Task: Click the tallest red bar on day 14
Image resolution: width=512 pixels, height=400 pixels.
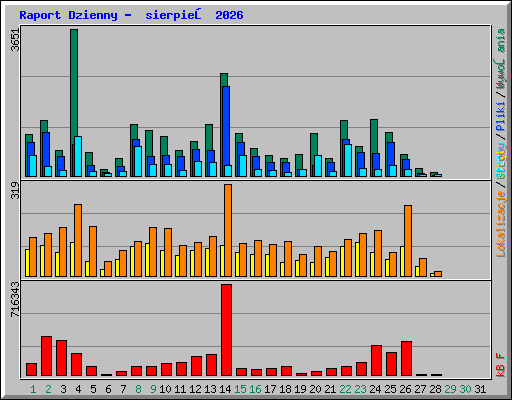Action: click(x=226, y=330)
